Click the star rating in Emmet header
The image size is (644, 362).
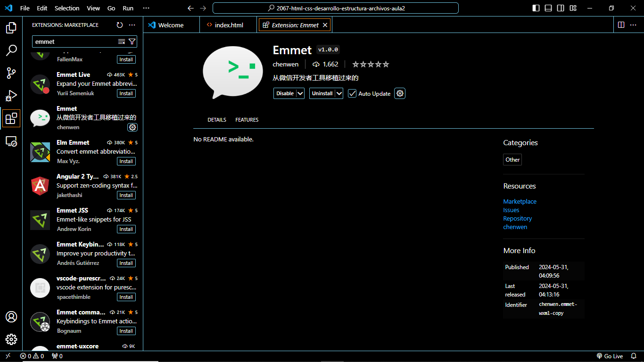coord(371,64)
